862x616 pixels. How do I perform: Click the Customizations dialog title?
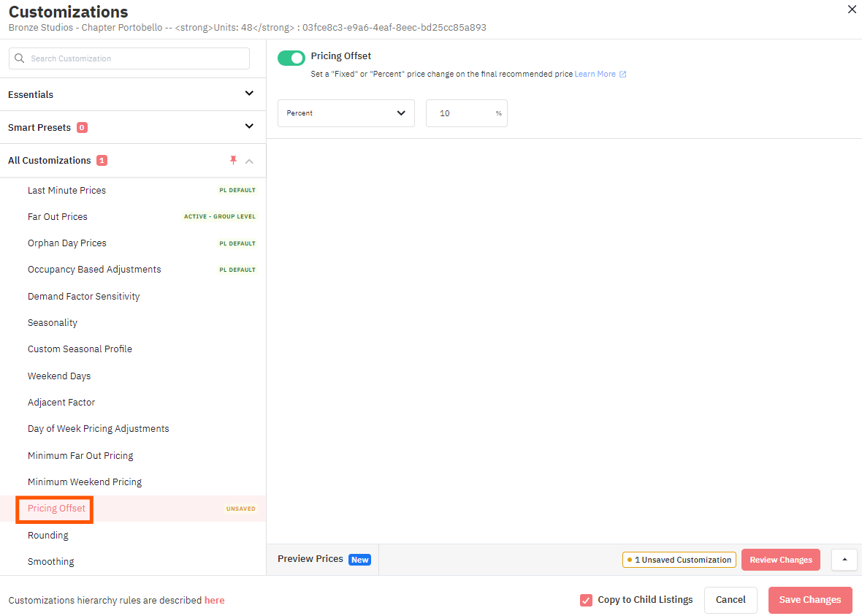[68, 12]
